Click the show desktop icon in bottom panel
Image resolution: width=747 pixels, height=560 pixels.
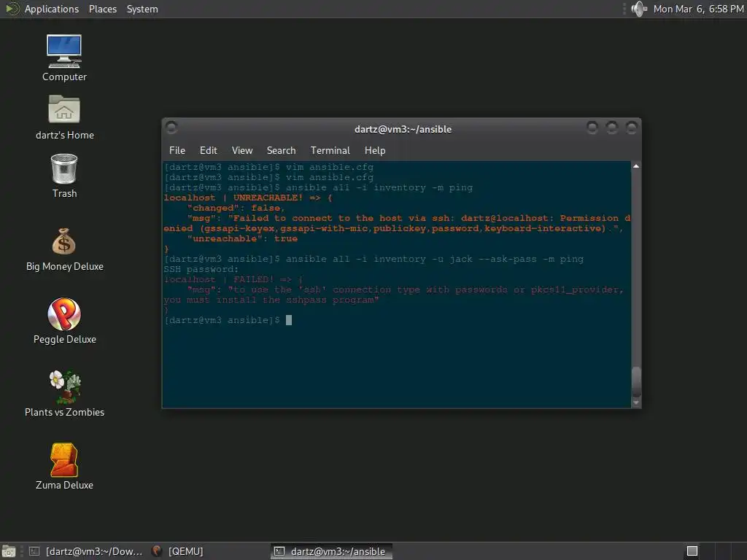tap(9, 551)
